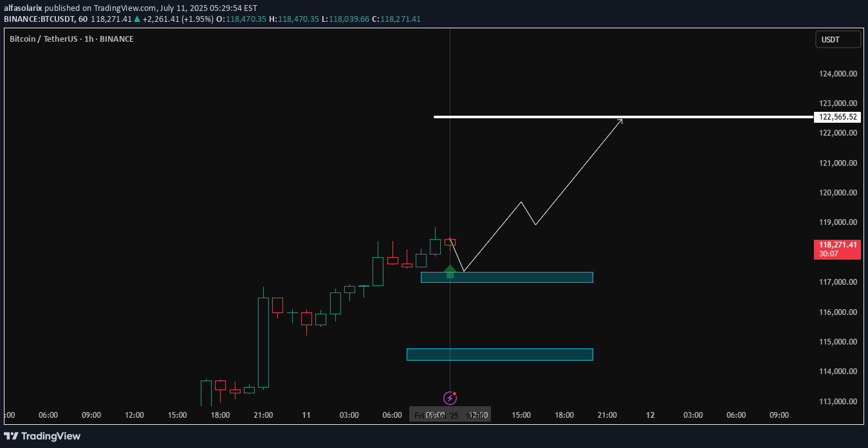Select the upper teal support zone box

point(506,277)
